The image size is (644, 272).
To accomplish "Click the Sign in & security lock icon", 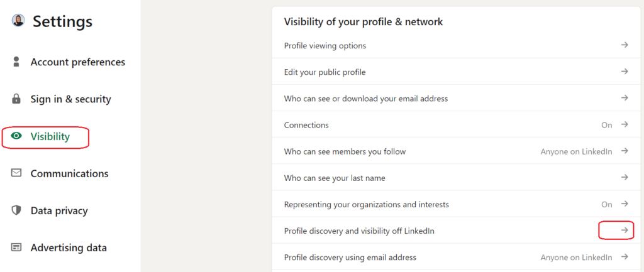I will click(x=16, y=99).
